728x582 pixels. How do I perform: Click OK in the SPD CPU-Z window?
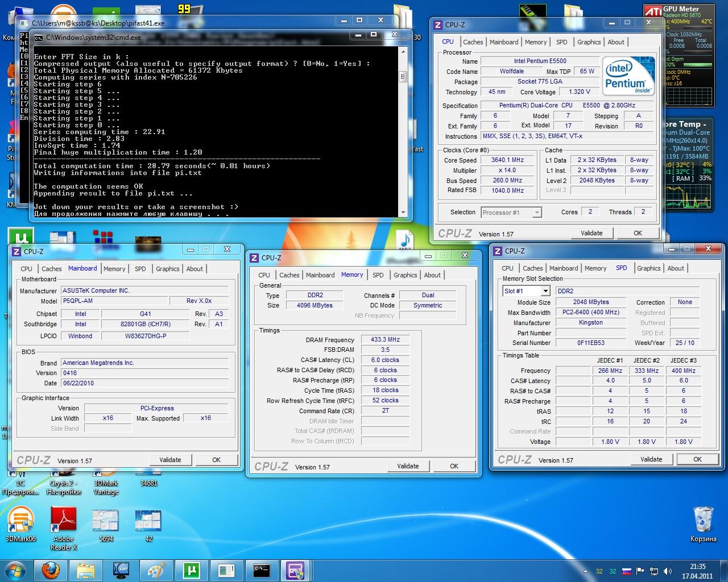[697, 459]
